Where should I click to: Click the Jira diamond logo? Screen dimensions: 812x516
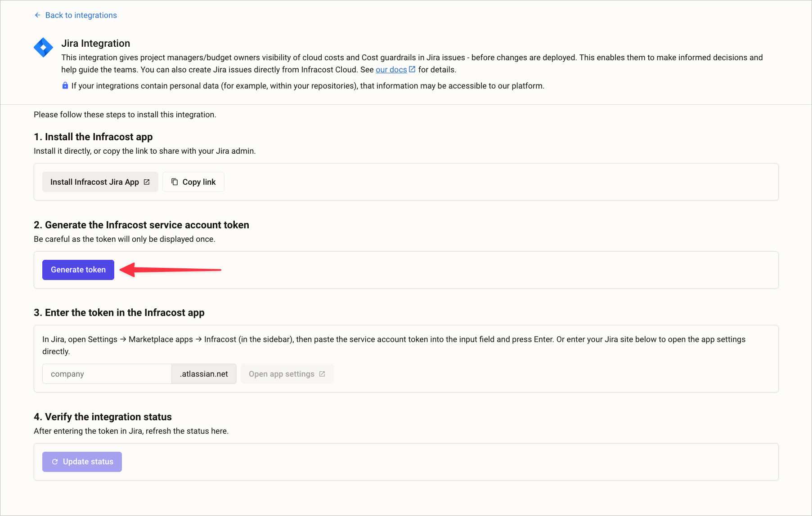(43, 47)
